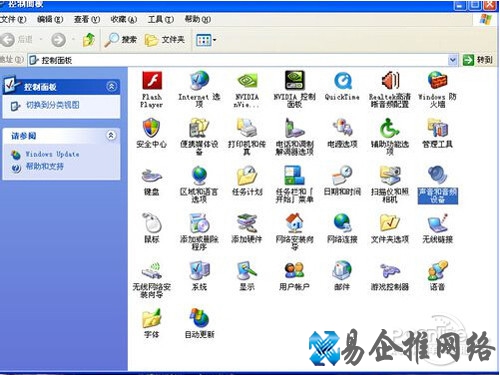Open 打印机和传真 icon
500x375 pixels.
pos(247,137)
